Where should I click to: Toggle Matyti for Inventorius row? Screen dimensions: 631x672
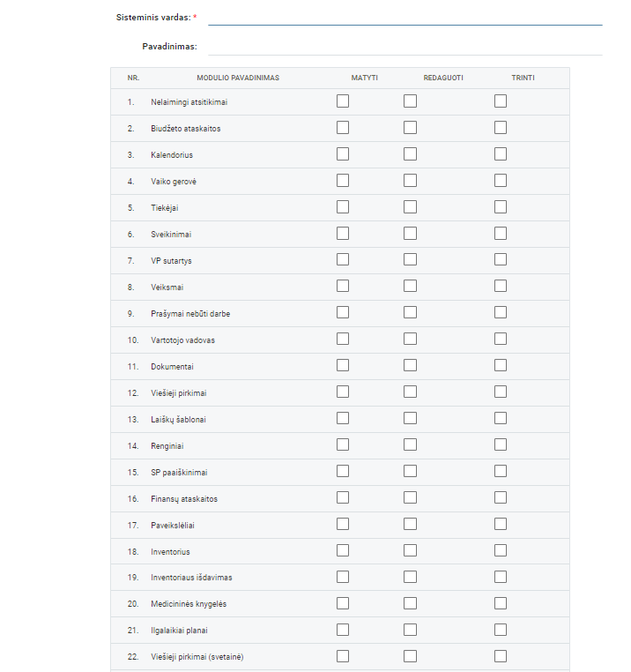343,551
